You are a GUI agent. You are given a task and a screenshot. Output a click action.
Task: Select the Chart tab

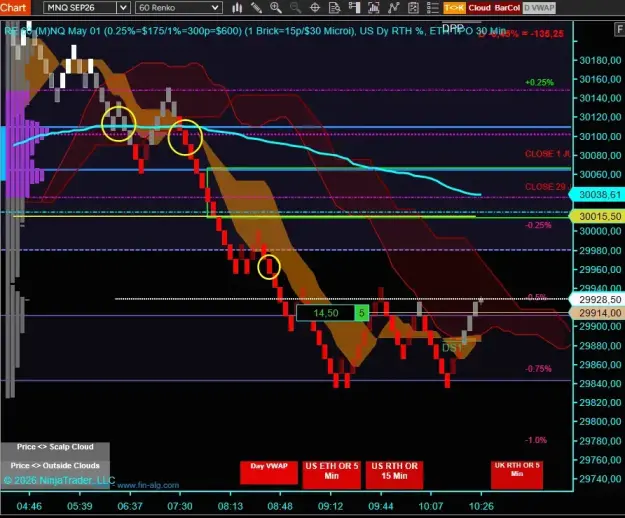pyautogui.click(x=15, y=8)
